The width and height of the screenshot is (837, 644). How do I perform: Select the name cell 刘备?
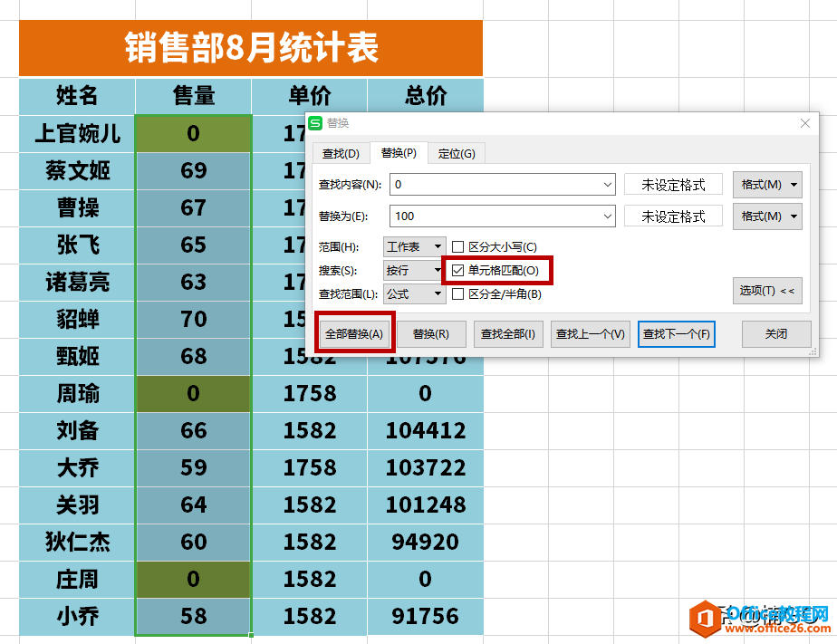[x=77, y=430]
